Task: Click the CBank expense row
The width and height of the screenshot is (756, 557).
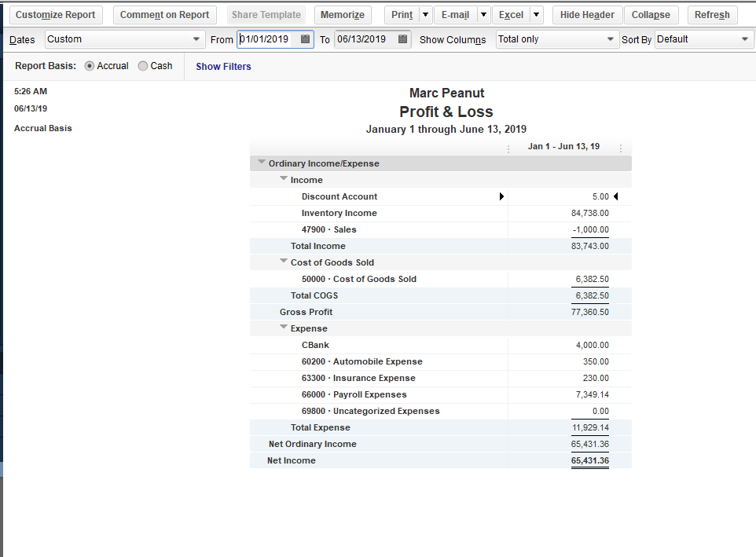Action: pos(441,345)
